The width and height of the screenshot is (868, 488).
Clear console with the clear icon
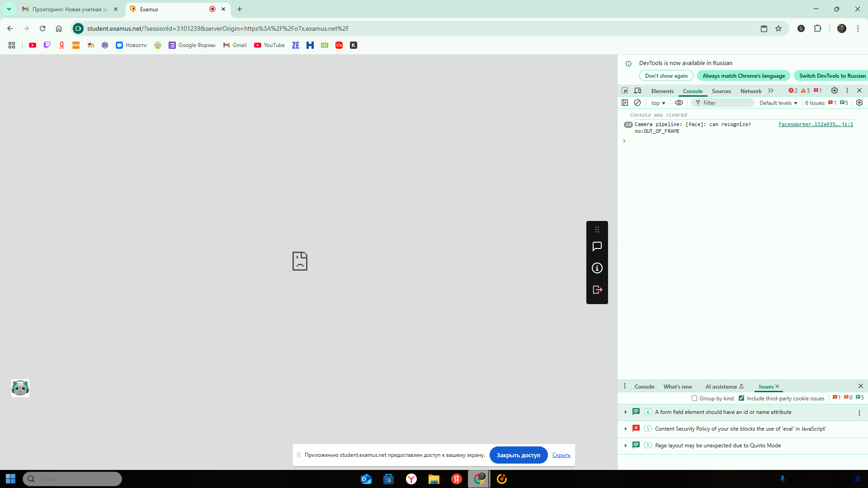click(637, 103)
